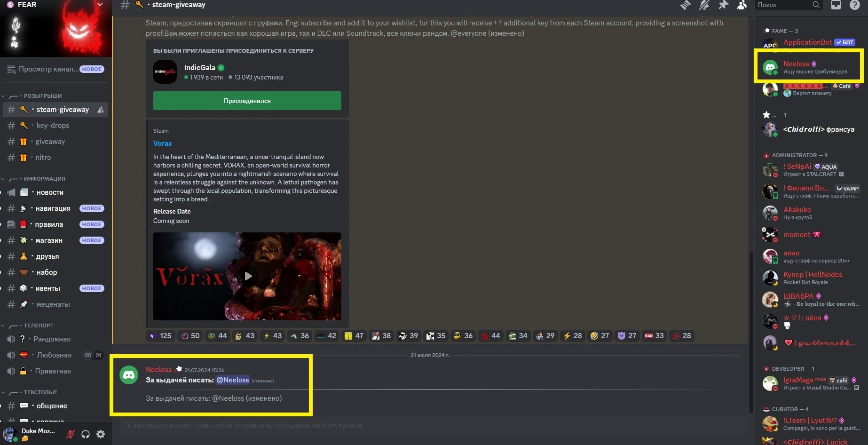The height and width of the screenshot is (445, 868).
Task: Open the nitro channel
Action: [55, 158]
